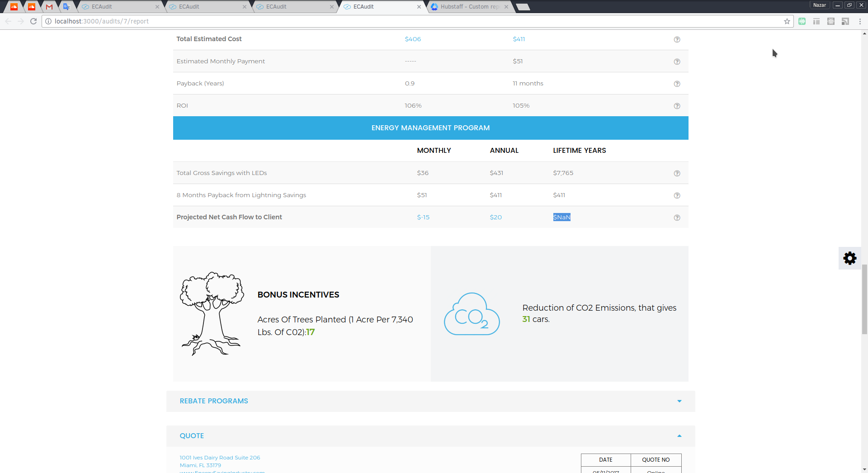Screen dimensions: 868x473
Task: Click help icon for Estimated Monthly Payment row
Action: (677, 61)
